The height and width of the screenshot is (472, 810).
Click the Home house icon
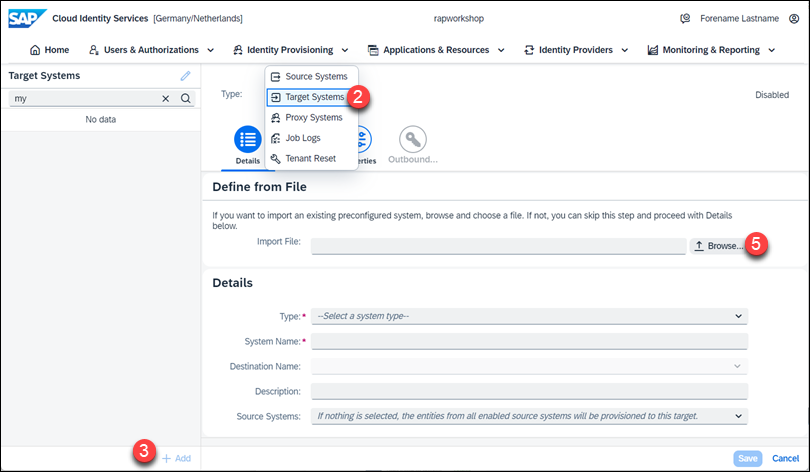35,50
